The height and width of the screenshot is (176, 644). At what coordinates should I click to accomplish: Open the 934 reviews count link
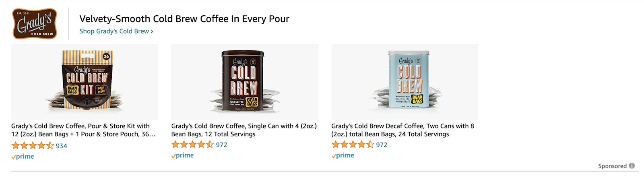point(62,146)
